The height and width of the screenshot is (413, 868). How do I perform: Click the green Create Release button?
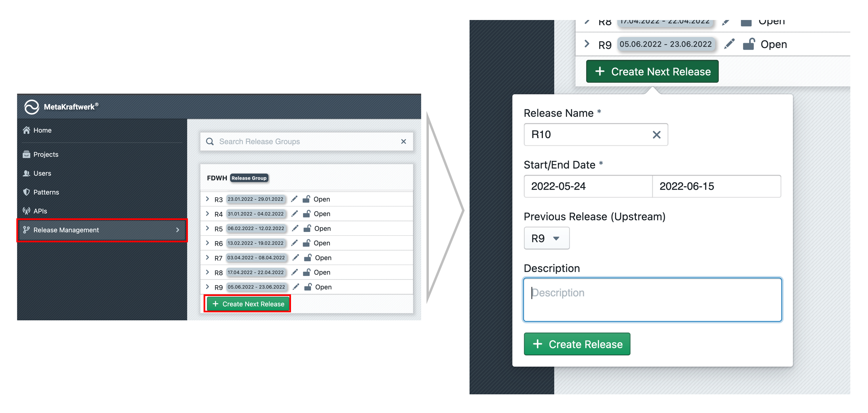[x=577, y=344]
